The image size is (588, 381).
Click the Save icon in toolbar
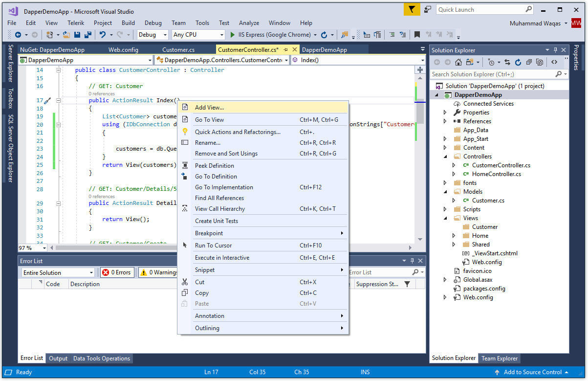(77, 35)
